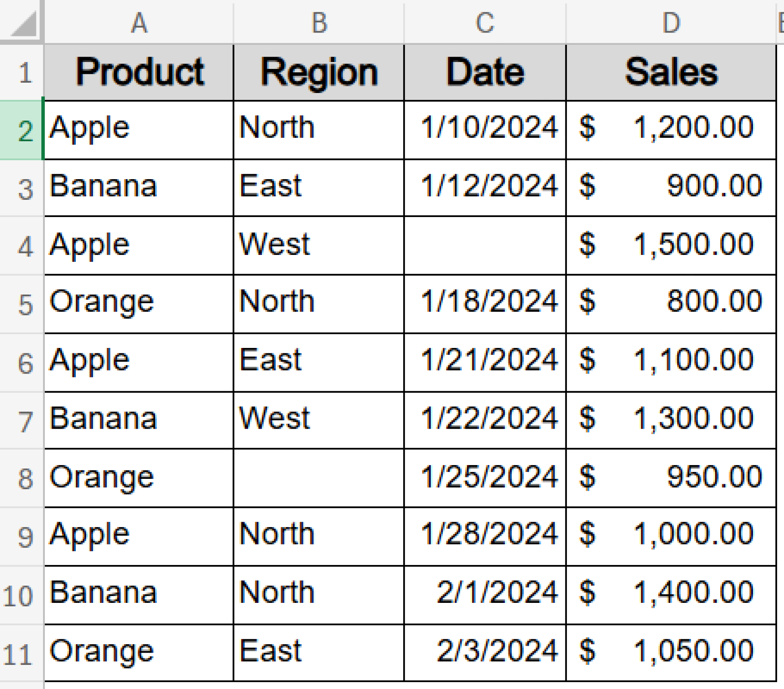This screenshot has height=689, width=784.
Task: Select column A header
Action: pos(140,23)
